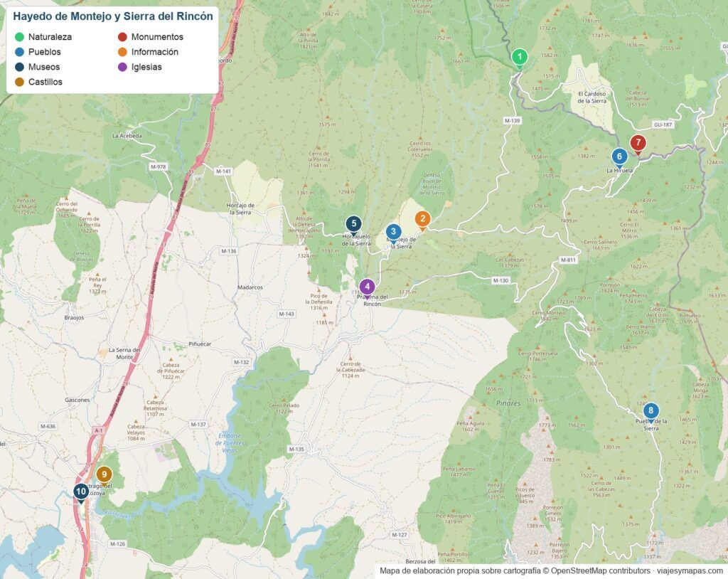Click the M-136 road shield
The height and width of the screenshot is (579, 728).
coord(229,251)
